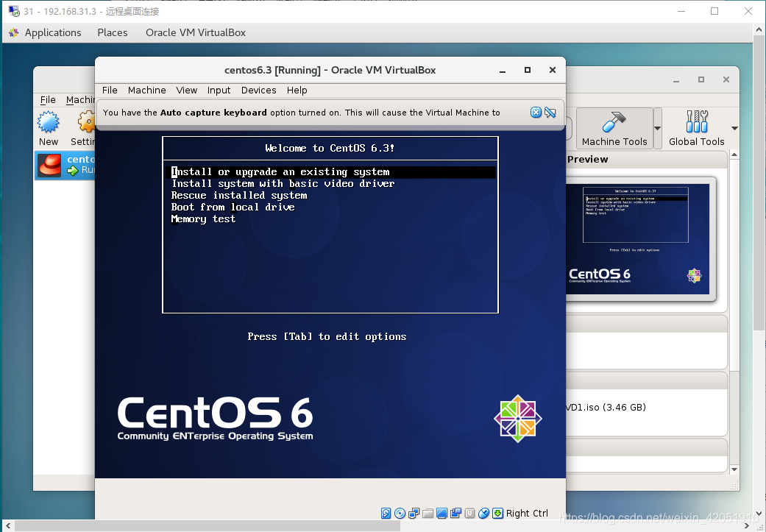766x532 pixels.
Task: Click the Settings gear icon in Manager window
Action: [87, 122]
